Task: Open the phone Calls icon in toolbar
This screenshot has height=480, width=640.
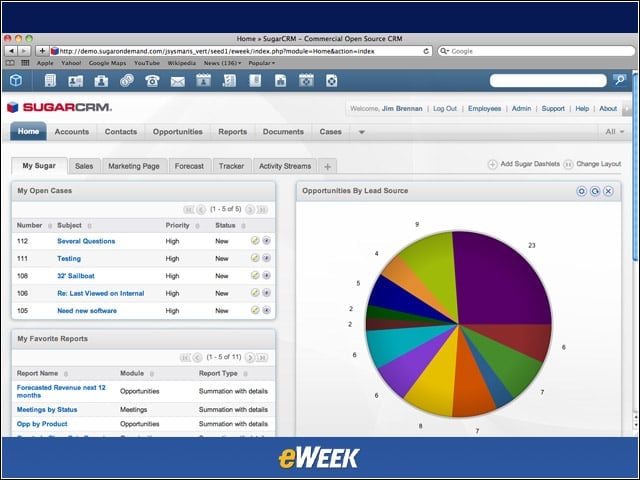Action: (x=152, y=80)
